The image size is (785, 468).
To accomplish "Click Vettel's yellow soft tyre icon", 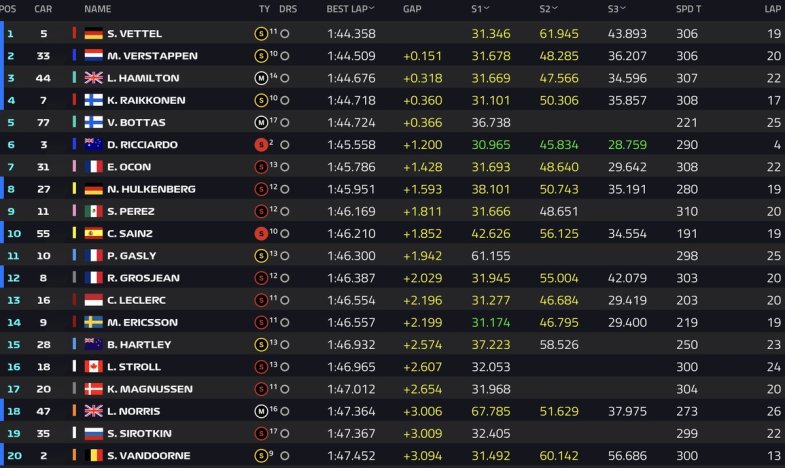I will pos(261,34).
